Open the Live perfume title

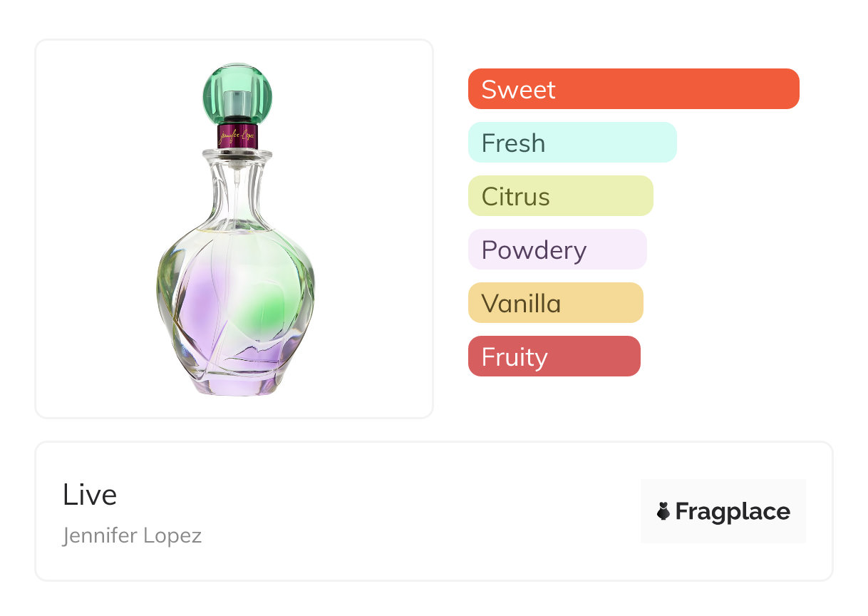pos(90,495)
